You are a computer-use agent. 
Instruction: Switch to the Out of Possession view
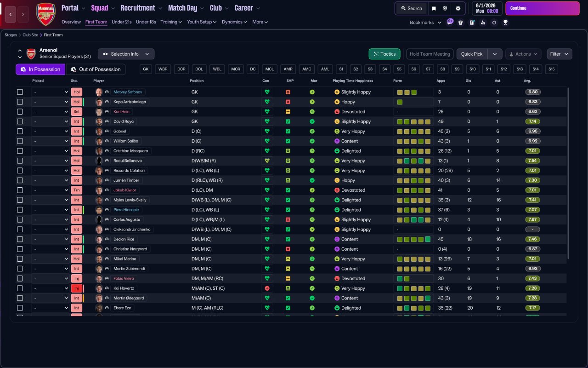coord(96,69)
